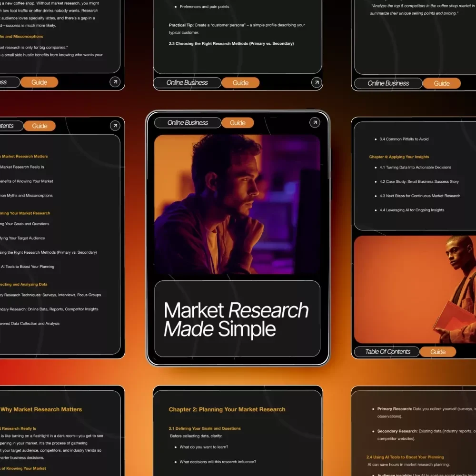Click '4.1 Turning Data Into Actionable Decisions'

coord(415,167)
